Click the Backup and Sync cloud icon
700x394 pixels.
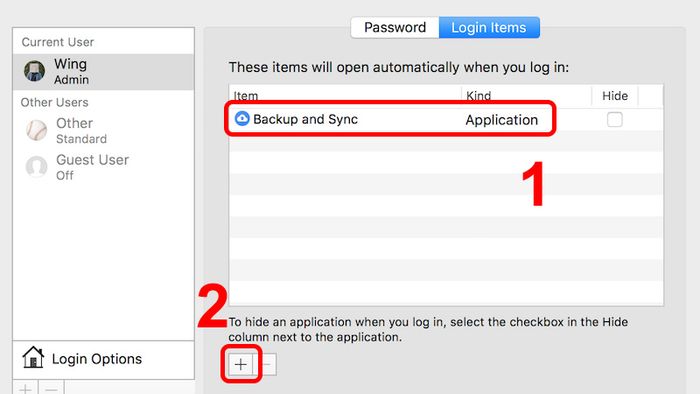coord(242,119)
